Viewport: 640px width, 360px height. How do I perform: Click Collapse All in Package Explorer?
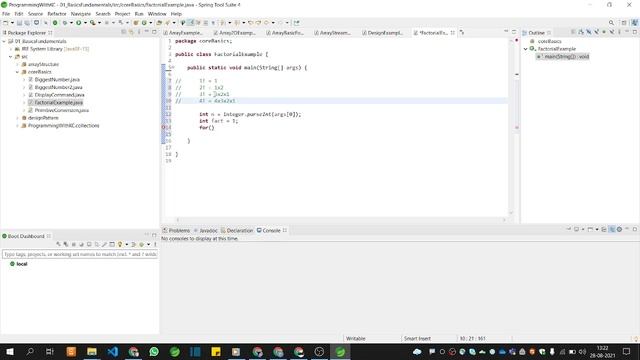(x=124, y=32)
